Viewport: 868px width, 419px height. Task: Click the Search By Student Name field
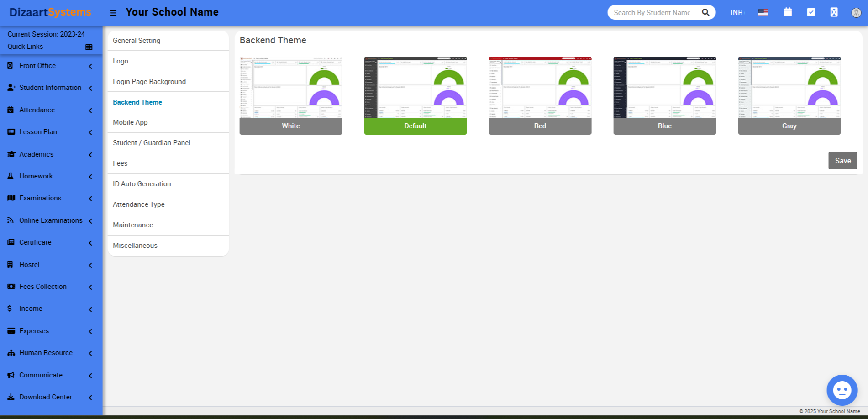coord(653,12)
